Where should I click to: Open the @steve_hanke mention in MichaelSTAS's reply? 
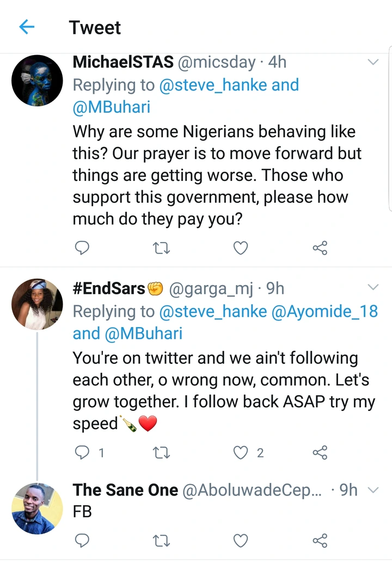coord(213,85)
